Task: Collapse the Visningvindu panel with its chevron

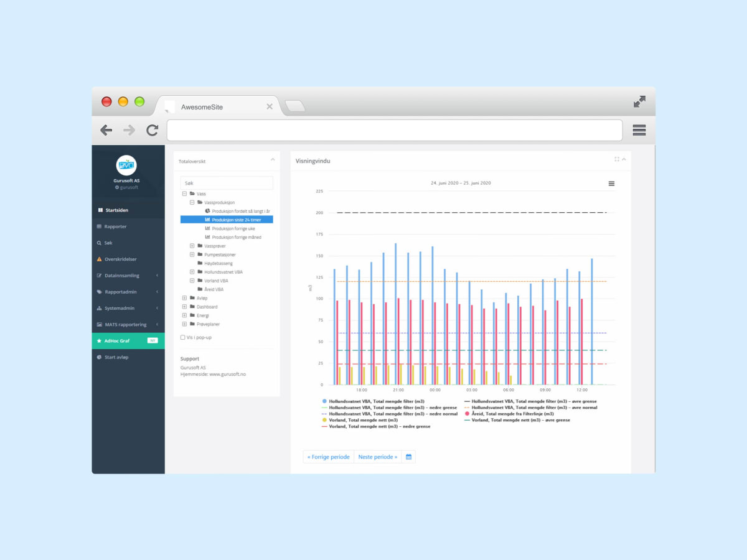Action: [624, 159]
